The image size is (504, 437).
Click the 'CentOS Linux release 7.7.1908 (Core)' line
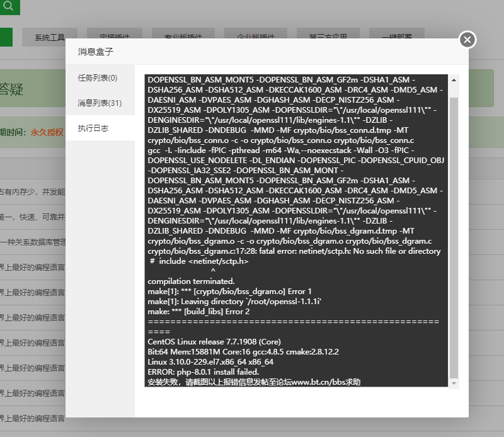coord(214,341)
